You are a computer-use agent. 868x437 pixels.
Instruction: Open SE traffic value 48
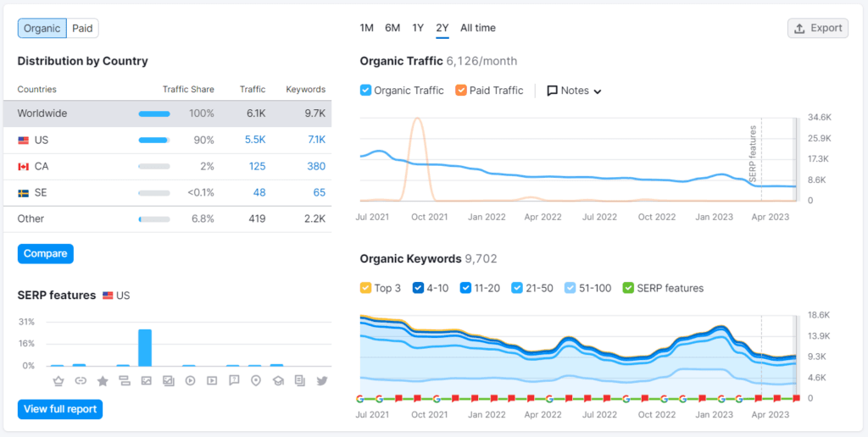[260, 192]
